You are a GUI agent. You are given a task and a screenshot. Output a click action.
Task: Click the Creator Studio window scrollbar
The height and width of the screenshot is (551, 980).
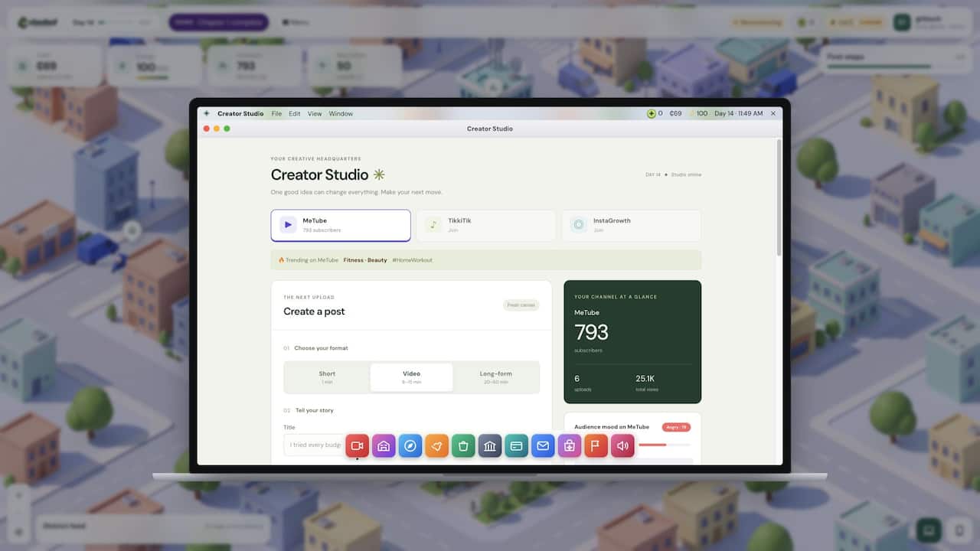click(x=779, y=197)
